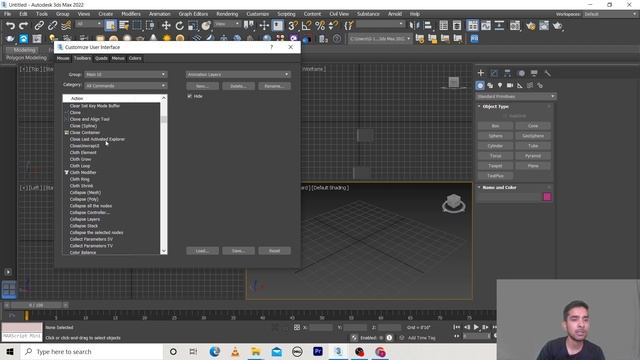Viewport: 640px width, 360px height.
Task: Click the time slider handle
Action: (x=36, y=305)
